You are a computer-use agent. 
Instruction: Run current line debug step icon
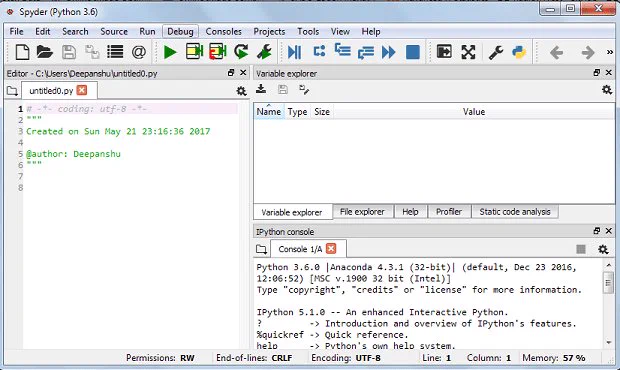[x=319, y=51]
